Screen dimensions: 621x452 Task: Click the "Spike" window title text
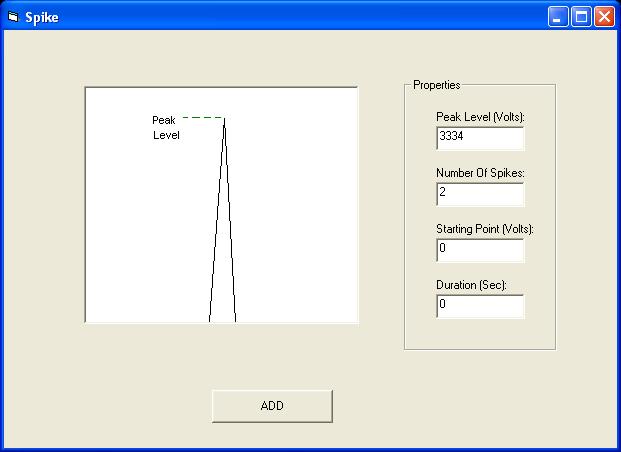tap(42, 17)
